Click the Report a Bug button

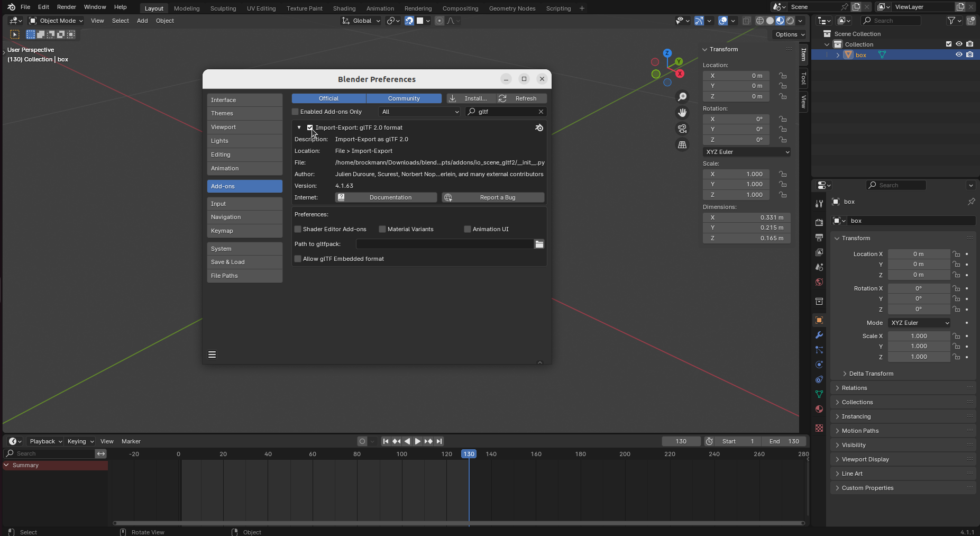click(493, 197)
